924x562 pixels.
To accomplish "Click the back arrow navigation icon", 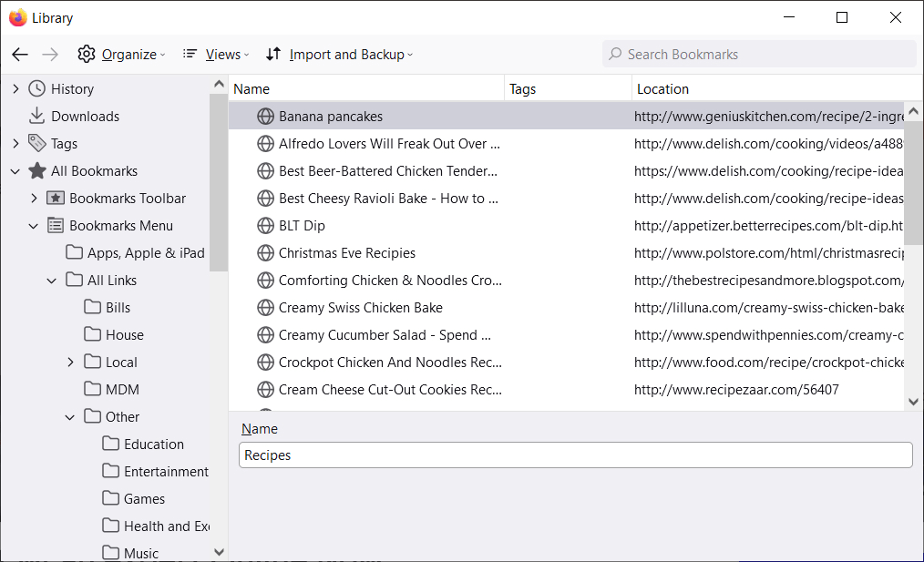I will 20,55.
